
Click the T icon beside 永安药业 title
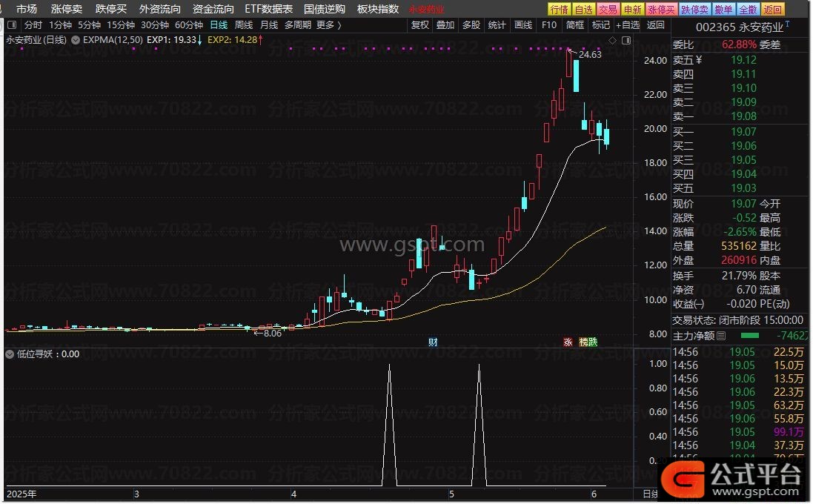click(x=788, y=24)
